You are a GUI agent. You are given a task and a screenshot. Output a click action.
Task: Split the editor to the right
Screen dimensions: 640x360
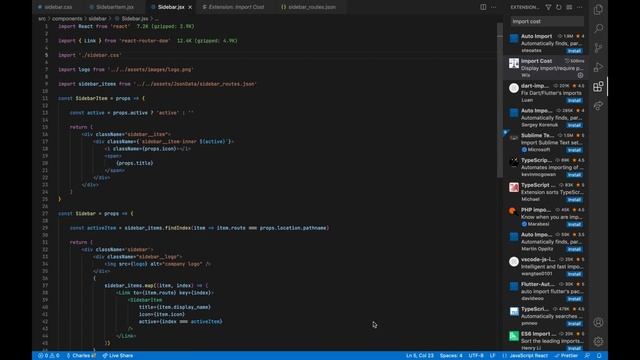pos(483,7)
